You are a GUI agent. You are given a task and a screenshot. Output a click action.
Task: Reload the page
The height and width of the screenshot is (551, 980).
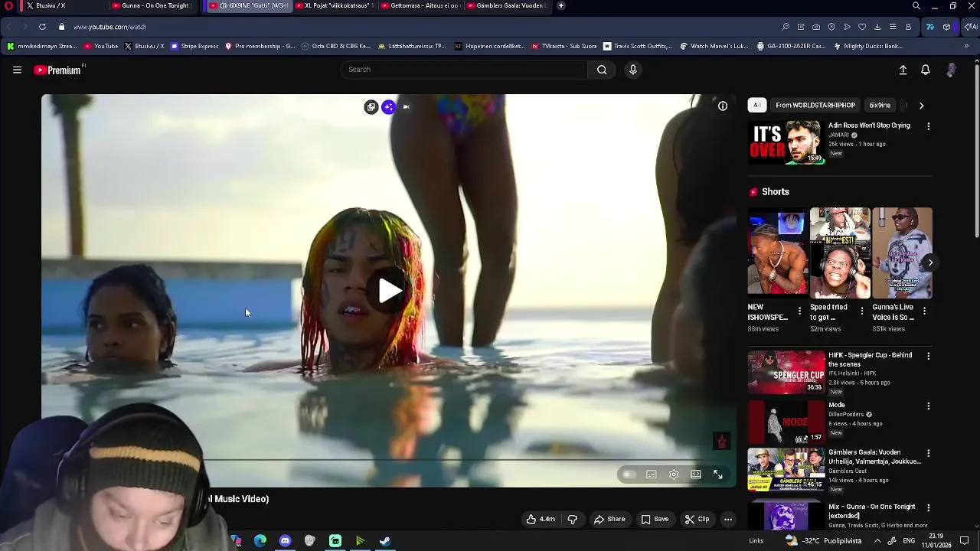click(42, 27)
